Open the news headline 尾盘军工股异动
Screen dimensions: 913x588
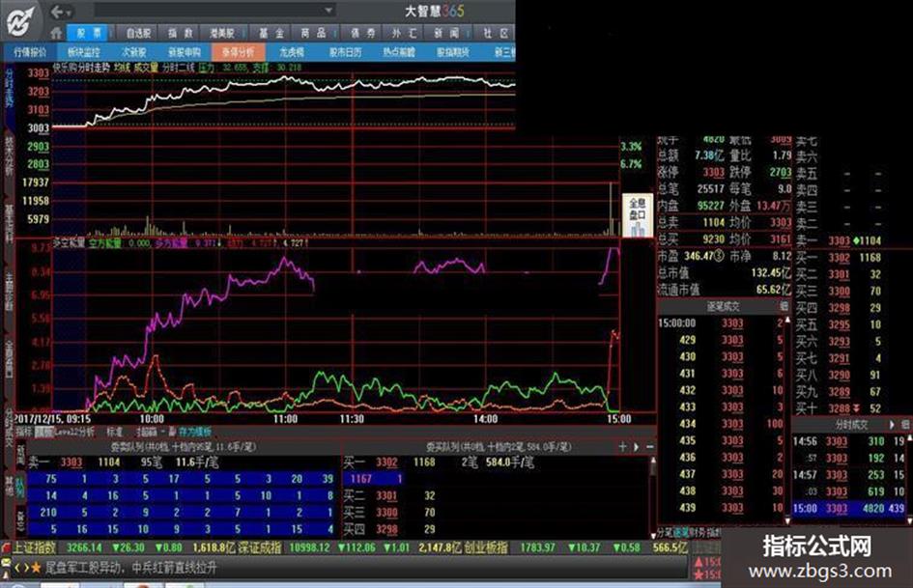pyautogui.click(x=131, y=568)
